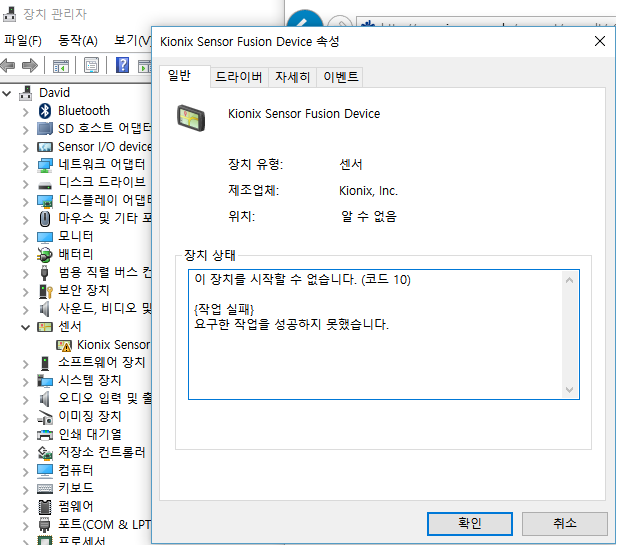
Task: Click the 디스크 드라이브 icon
Action: pyautogui.click(x=45, y=185)
